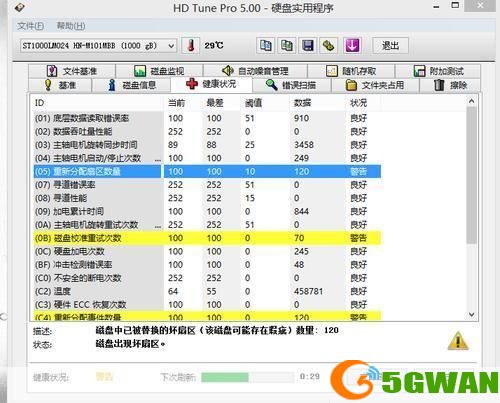This screenshot has height=403, width=500.
Task: Click the 29℃ temperature reading
Action: click(214, 45)
